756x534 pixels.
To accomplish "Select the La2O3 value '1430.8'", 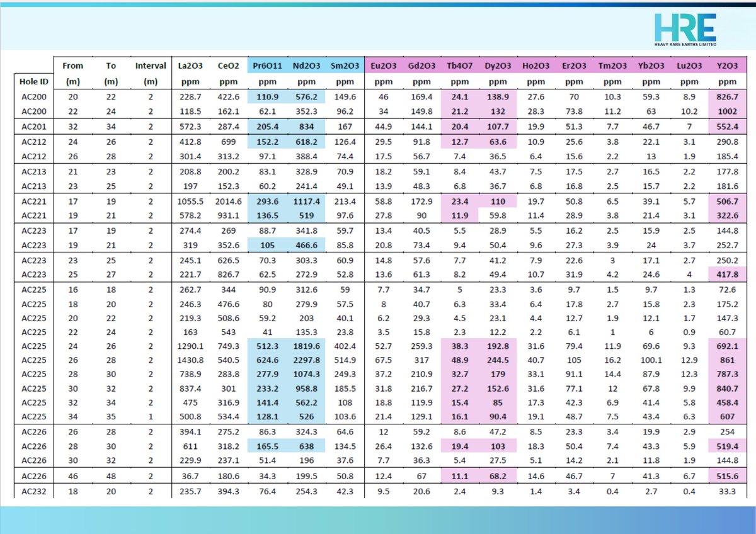I will 190,360.
